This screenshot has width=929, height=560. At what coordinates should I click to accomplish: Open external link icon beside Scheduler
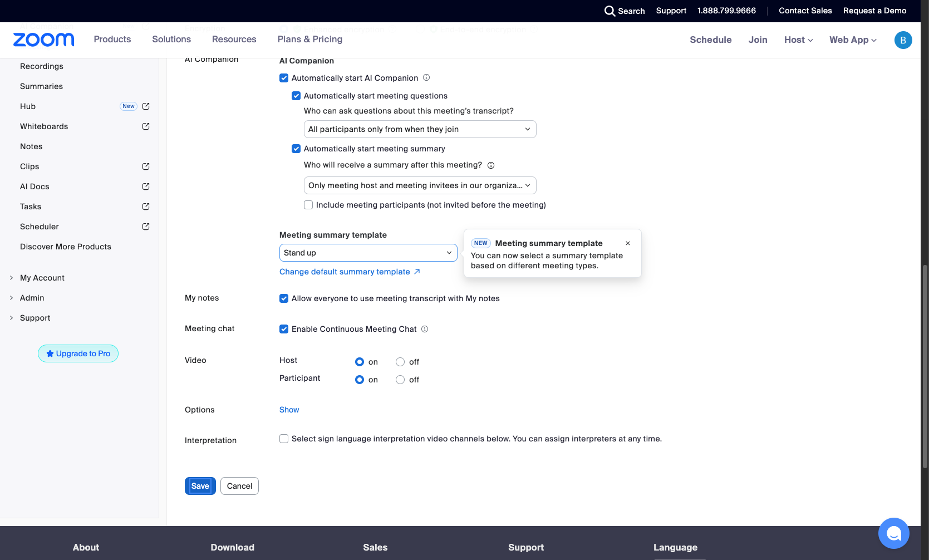coord(146,227)
